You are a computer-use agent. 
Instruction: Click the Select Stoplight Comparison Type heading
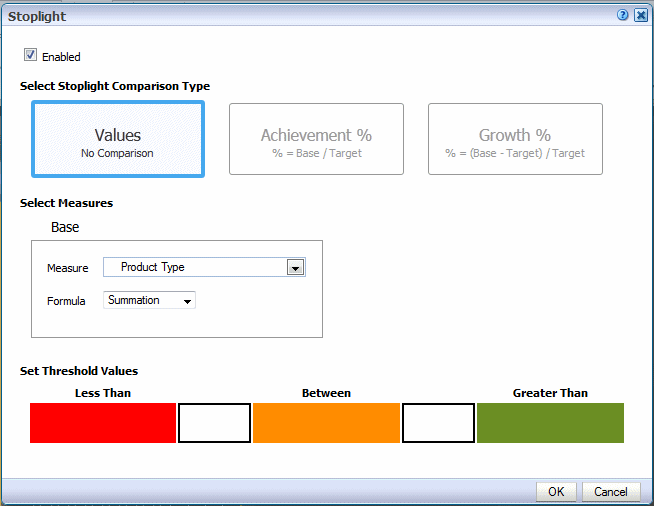point(115,86)
